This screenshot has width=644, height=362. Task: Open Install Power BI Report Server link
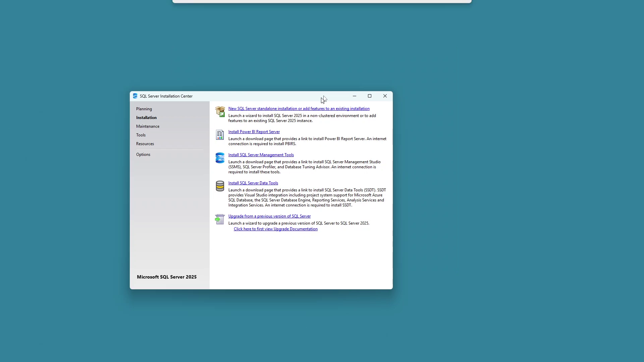click(254, 132)
